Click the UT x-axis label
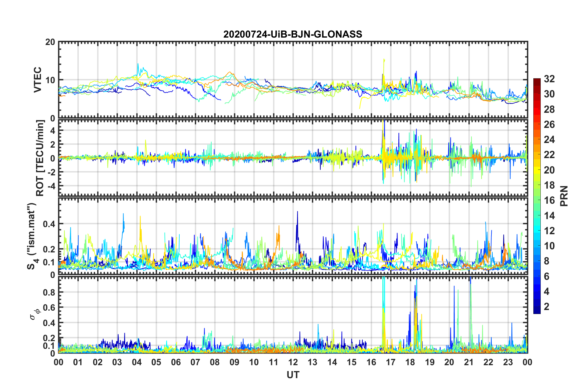 293,375
